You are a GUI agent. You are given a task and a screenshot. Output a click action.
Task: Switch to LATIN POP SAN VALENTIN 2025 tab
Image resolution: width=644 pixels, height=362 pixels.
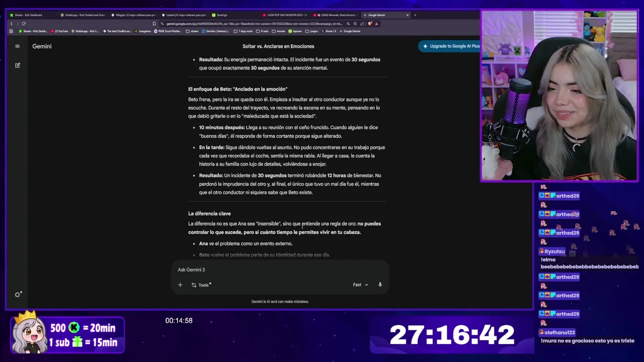(x=285, y=15)
